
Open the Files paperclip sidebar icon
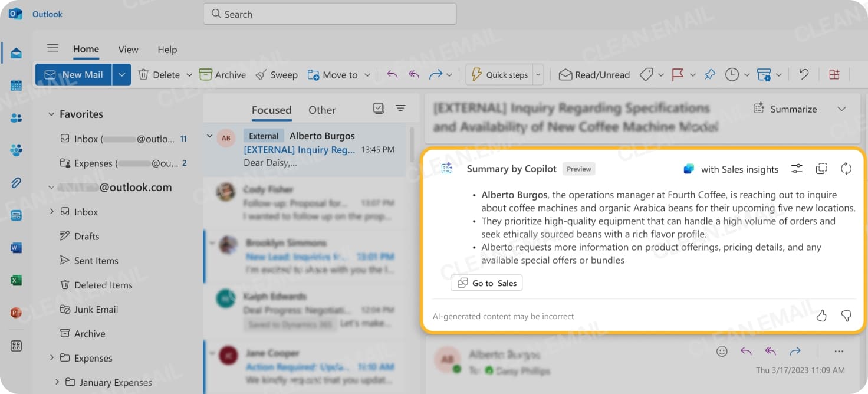[16, 183]
